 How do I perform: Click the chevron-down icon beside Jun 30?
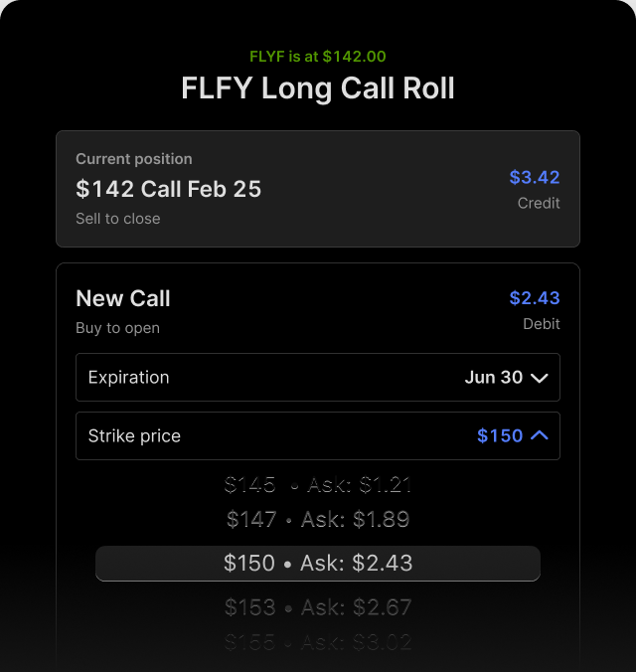pyautogui.click(x=540, y=378)
